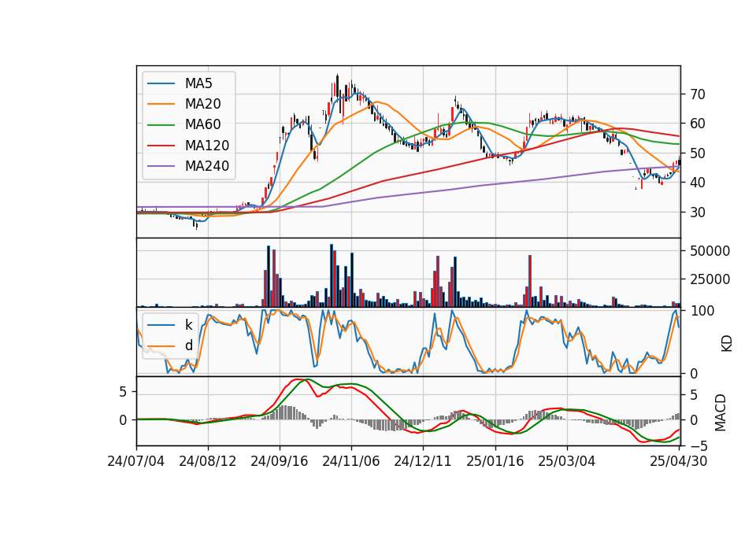
Task: Click the d legend label in KD panel
Action: [x=188, y=345]
